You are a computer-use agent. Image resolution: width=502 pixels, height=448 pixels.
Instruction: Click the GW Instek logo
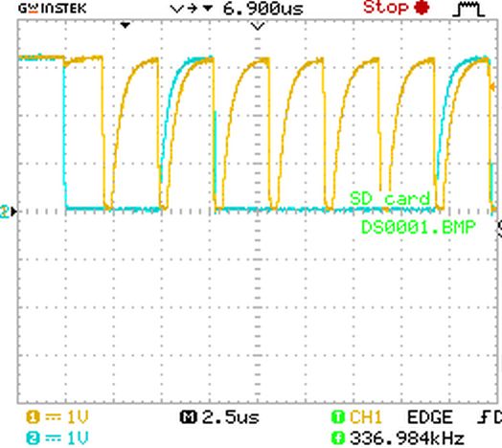[52, 9]
